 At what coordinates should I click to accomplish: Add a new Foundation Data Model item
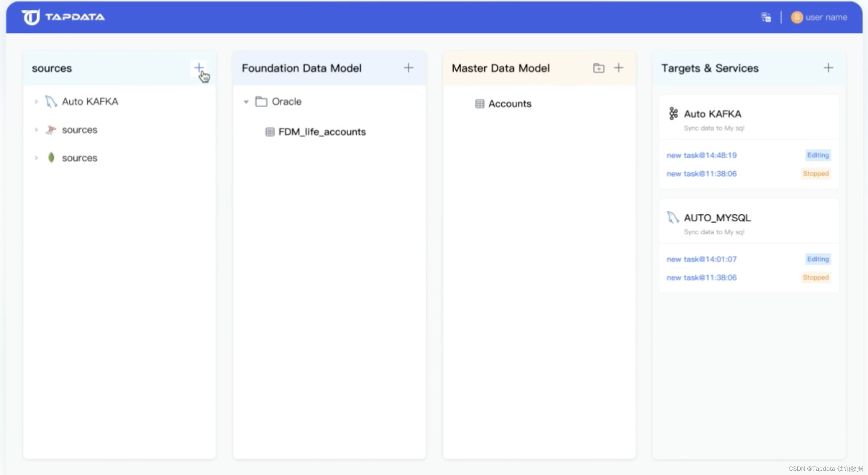[408, 68]
